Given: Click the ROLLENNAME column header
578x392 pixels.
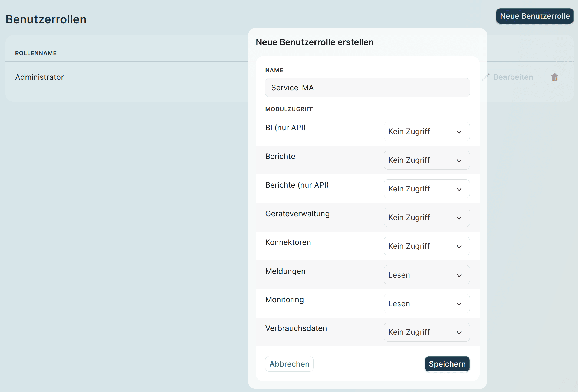Looking at the screenshot, I should [36, 53].
